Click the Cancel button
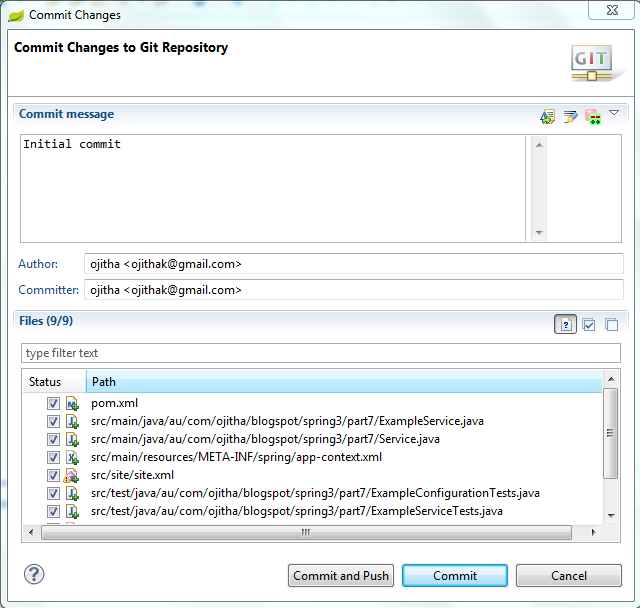Screen dimensions: 640x608 tap(569, 576)
